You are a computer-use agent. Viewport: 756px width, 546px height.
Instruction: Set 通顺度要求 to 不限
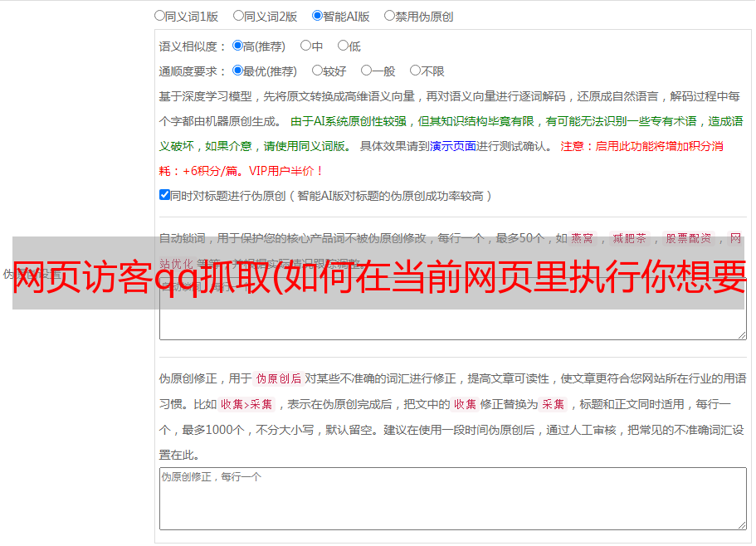(x=415, y=71)
